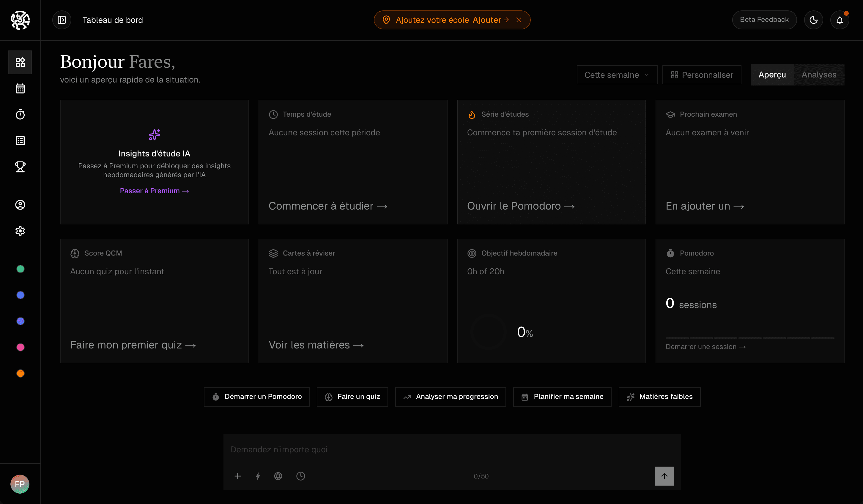This screenshot has width=863, height=504.
Task: Select the green subject dot in sidebar
Action: click(x=20, y=269)
